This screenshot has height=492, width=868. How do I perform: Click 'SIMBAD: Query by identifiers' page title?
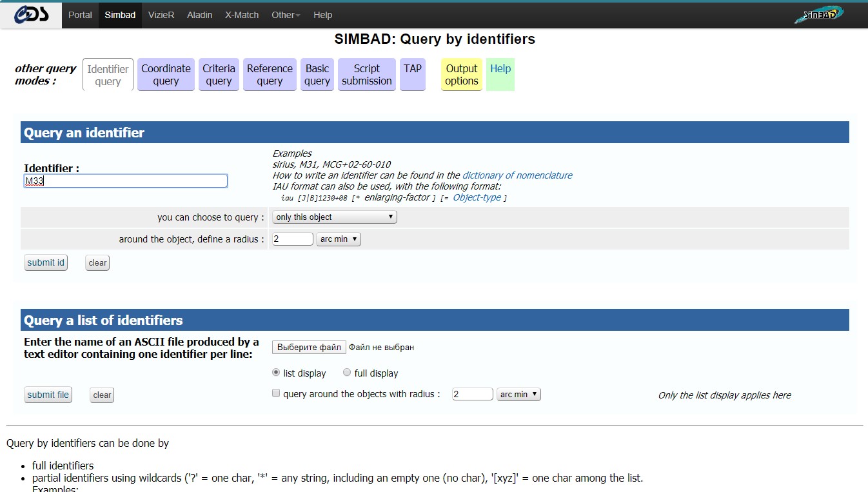[x=435, y=39]
